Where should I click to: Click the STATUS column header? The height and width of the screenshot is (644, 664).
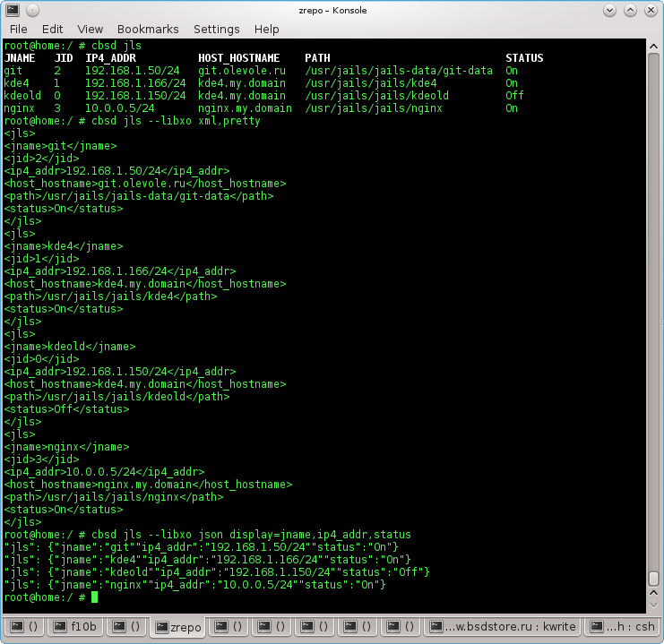point(524,58)
